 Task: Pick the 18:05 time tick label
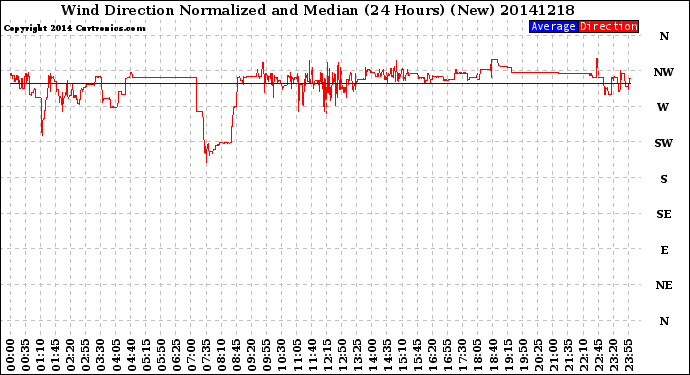coord(478,355)
